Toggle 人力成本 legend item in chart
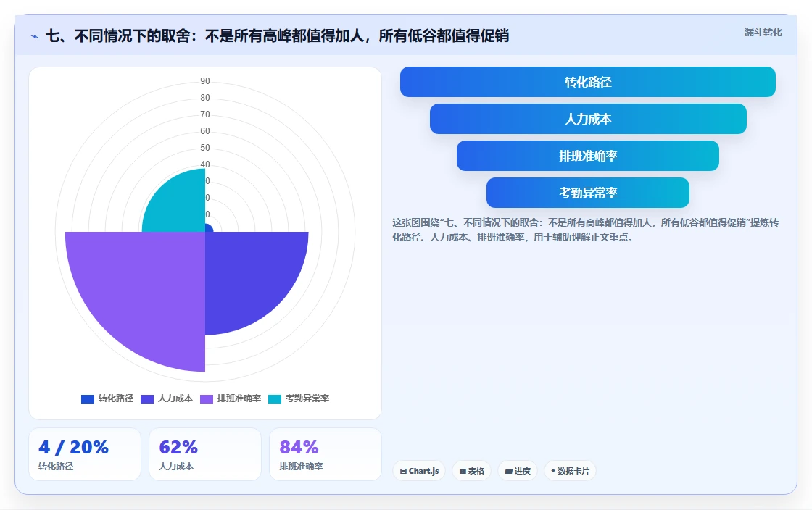The width and height of the screenshot is (812, 510). pyautogui.click(x=167, y=398)
